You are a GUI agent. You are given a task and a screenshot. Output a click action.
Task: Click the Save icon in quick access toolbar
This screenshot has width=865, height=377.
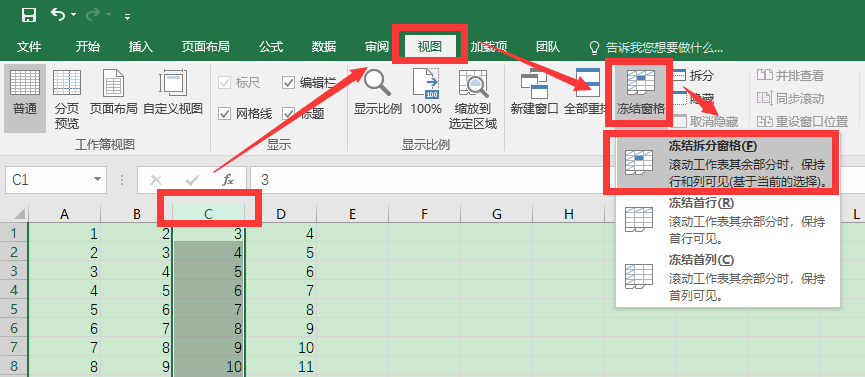click(29, 15)
